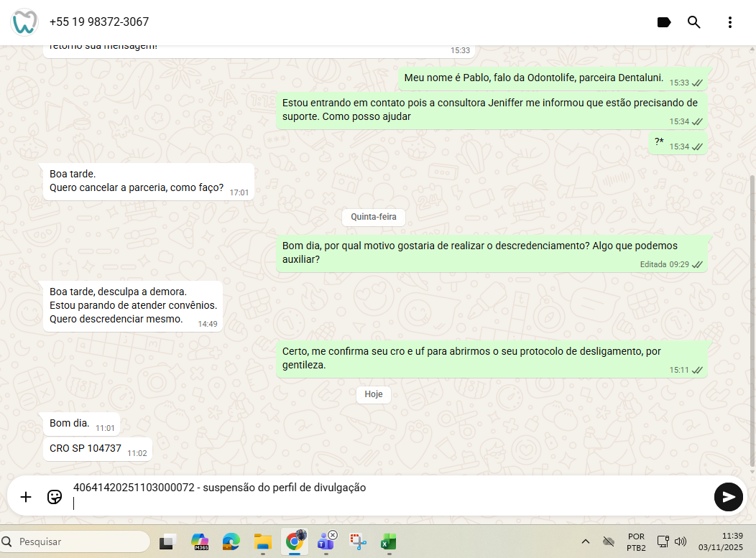The height and width of the screenshot is (558, 756).
Task: Click the 'Editada' label on the 09:29 message
Action: pyautogui.click(x=653, y=264)
